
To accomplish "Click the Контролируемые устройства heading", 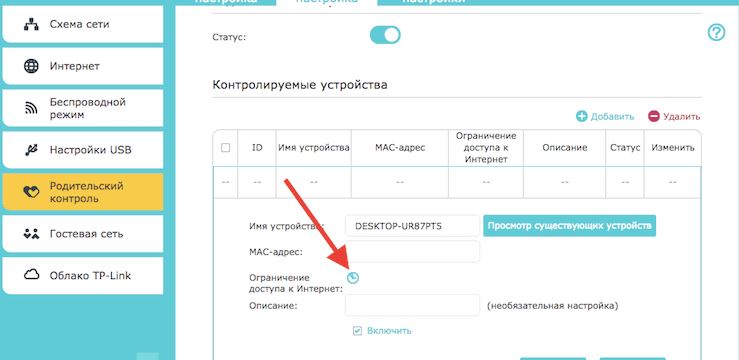I will 300,85.
